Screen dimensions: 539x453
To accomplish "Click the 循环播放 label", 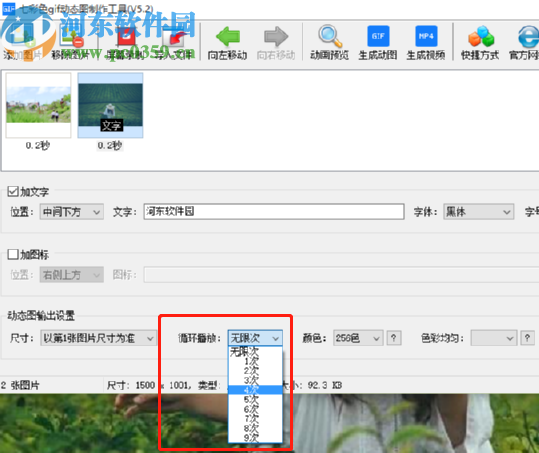I will click(x=199, y=338).
